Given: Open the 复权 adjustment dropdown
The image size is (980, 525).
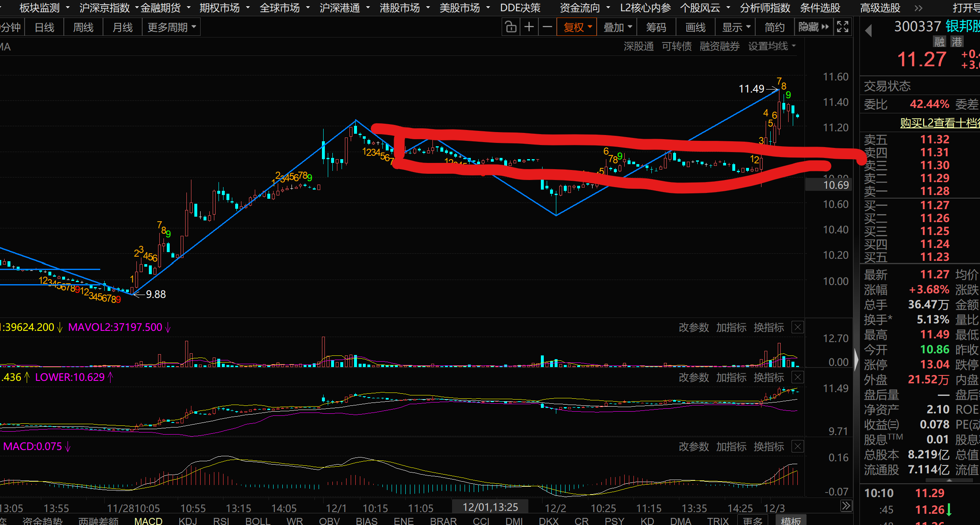Looking at the screenshot, I should [577, 27].
